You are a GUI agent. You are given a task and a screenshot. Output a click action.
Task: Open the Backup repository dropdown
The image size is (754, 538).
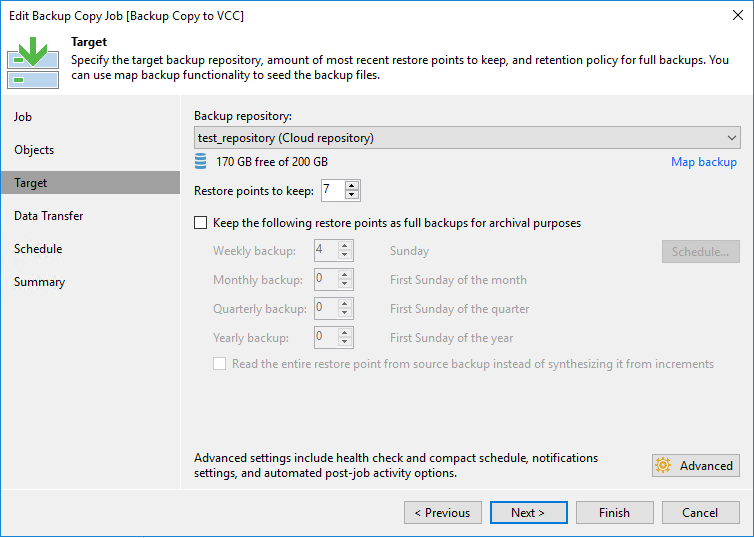point(467,138)
